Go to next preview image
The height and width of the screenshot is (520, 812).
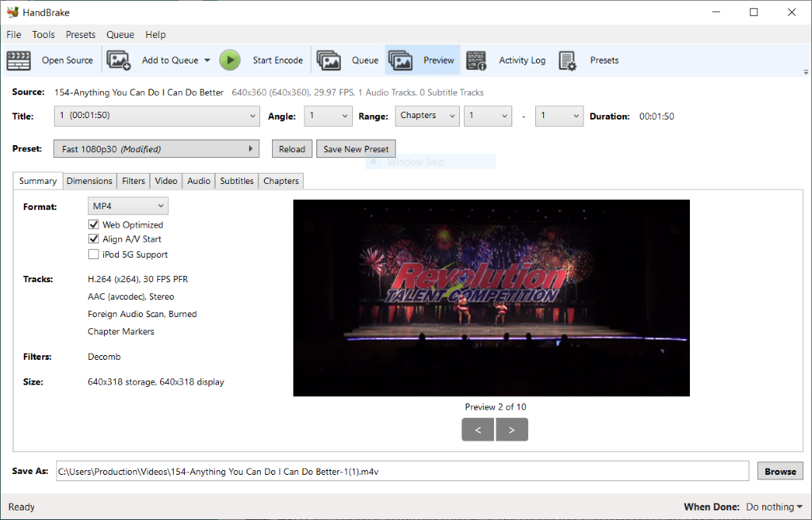coord(511,430)
